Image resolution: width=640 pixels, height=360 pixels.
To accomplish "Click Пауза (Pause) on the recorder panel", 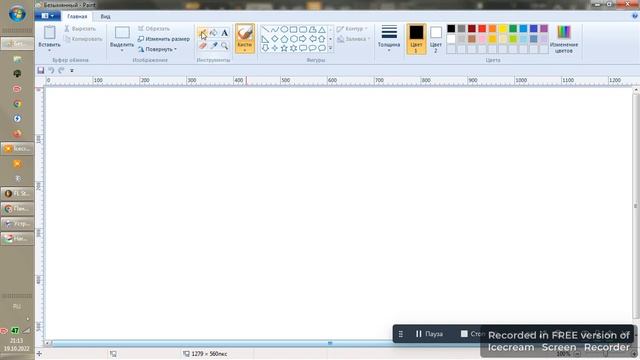I will pyautogui.click(x=429, y=334).
